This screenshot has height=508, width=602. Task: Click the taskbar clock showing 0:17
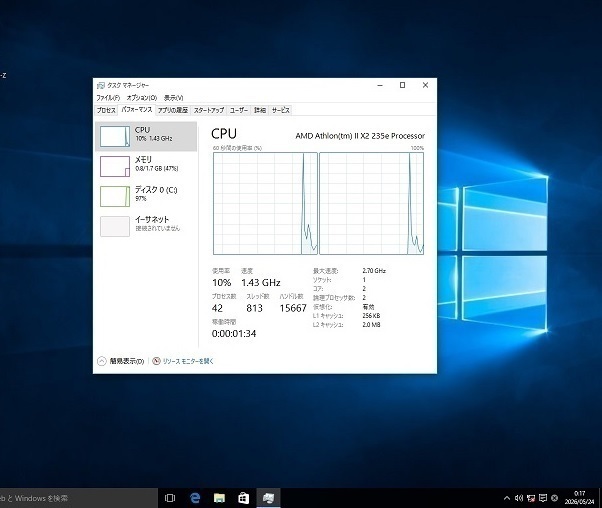tap(580, 498)
